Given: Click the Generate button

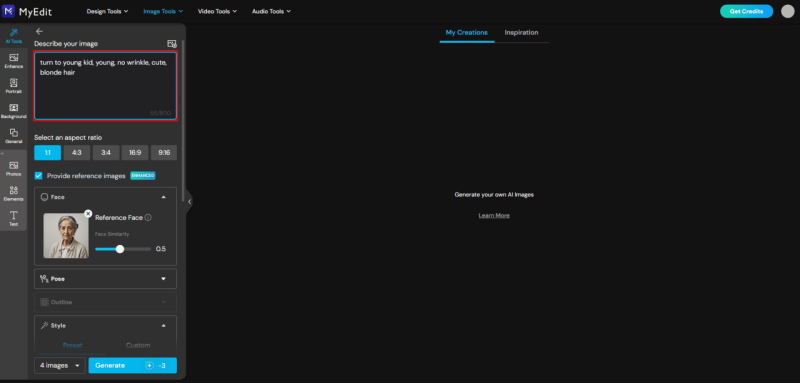Looking at the screenshot, I should pos(133,365).
